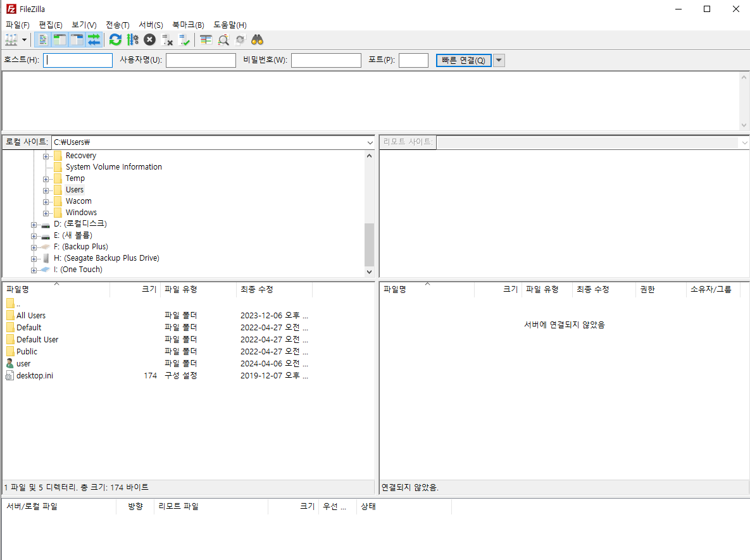Click the 빠른 연결(Q) button
Screen dimensions: 750x560
(463, 60)
